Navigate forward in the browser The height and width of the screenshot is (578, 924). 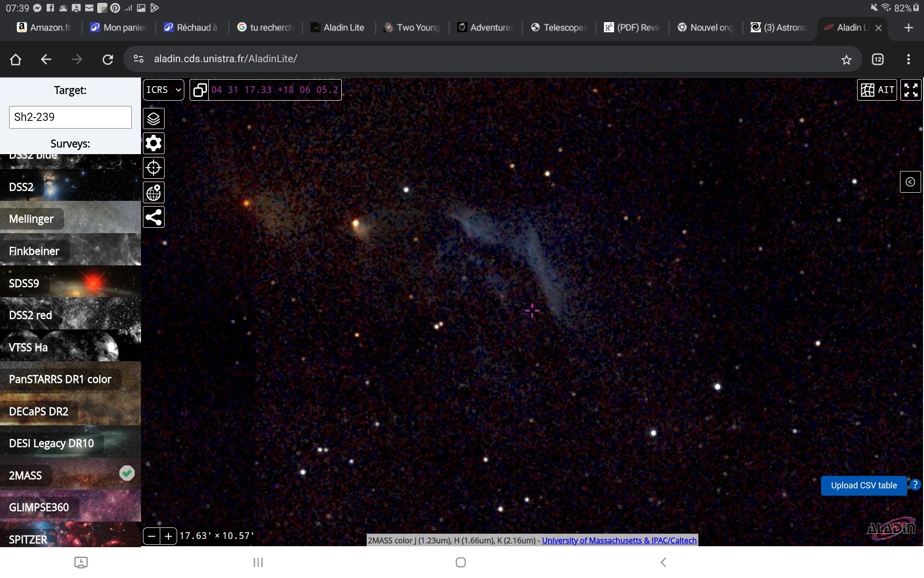point(77,59)
